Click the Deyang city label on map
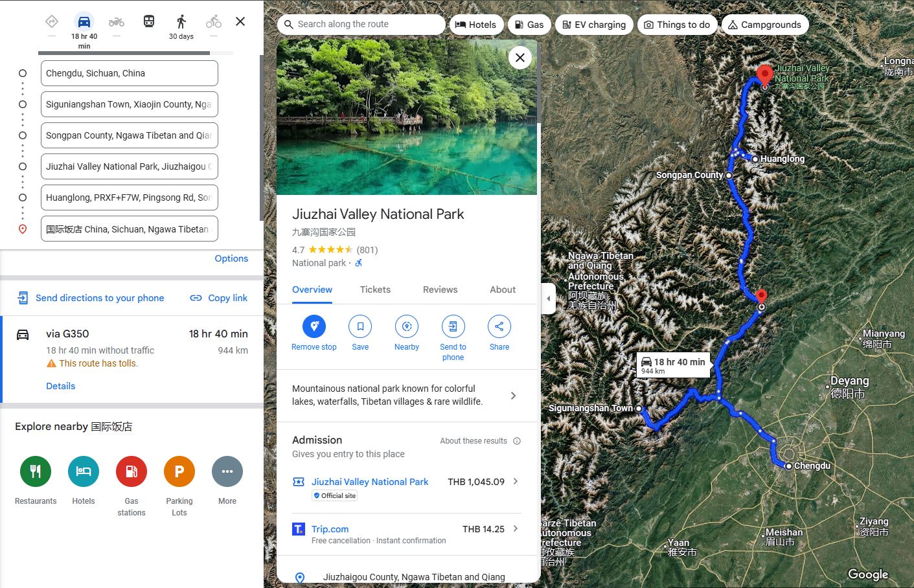Image resolution: width=914 pixels, height=588 pixels. [x=849, y=387]
